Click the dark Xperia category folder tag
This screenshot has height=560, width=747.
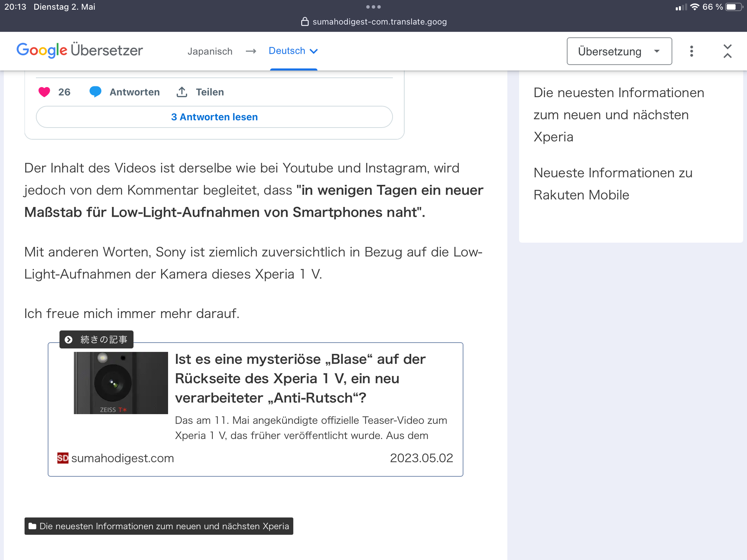tap(159, 526)
